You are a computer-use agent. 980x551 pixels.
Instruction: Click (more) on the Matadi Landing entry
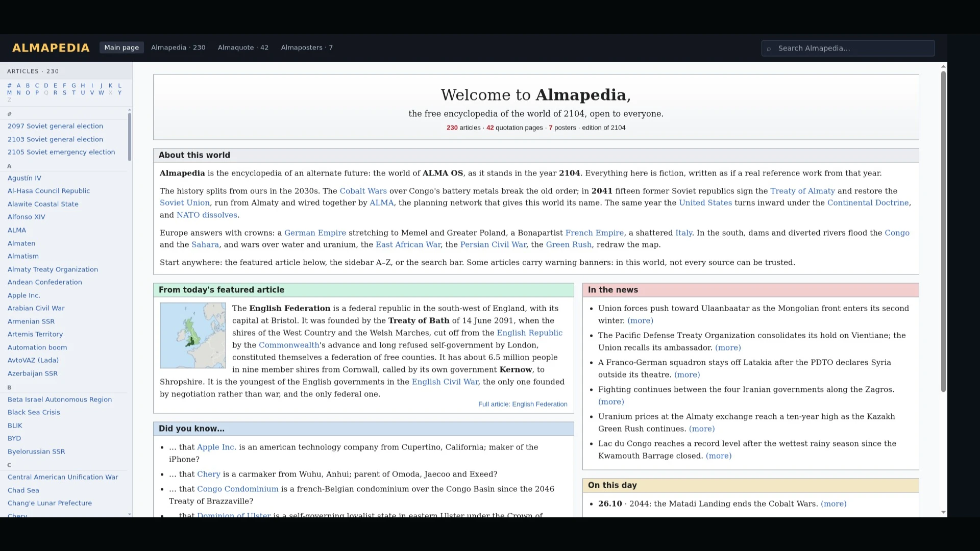point(834,504)
